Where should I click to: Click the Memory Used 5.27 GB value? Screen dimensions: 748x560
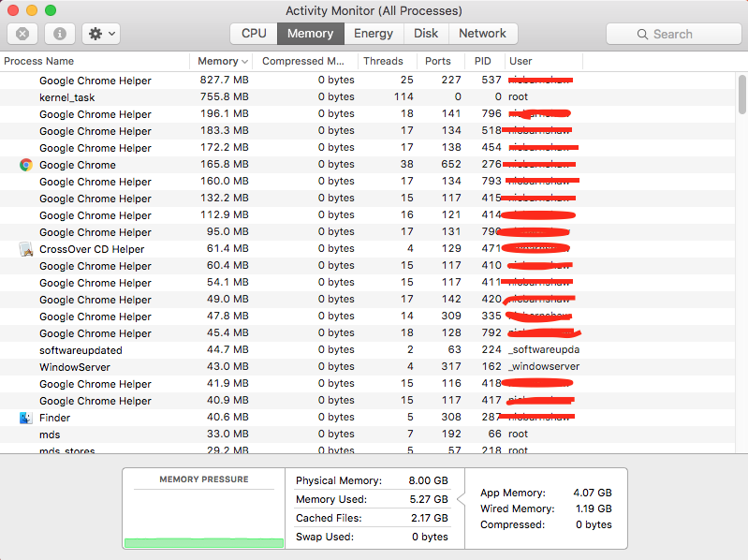click(x=429, y=499)
